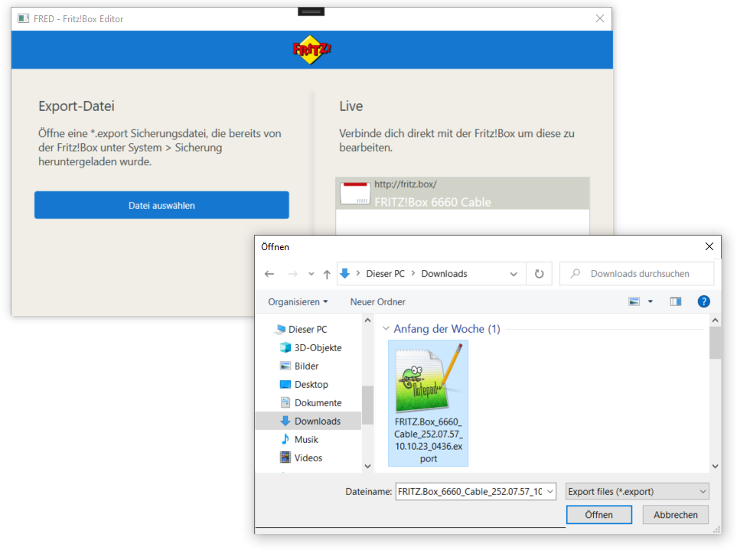Click the FRITZ!Box router icon in Live list
The image size is (750, 560).
tap(354, 194)
